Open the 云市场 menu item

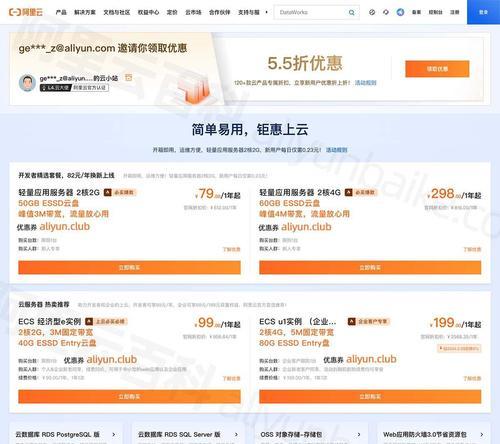tap(193, 12)
